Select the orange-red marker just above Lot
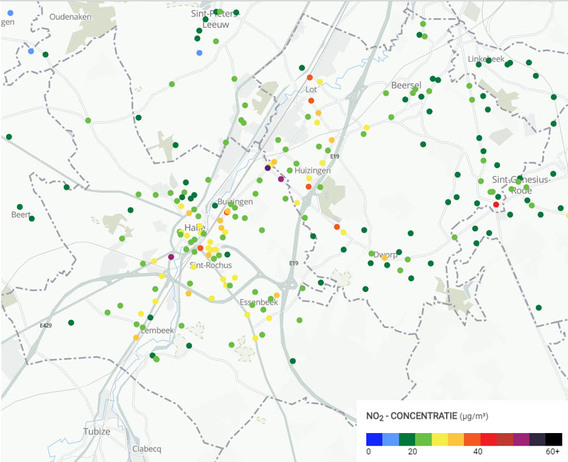The image size is (568, 462). pyautogui.click(x=310, y=77)
